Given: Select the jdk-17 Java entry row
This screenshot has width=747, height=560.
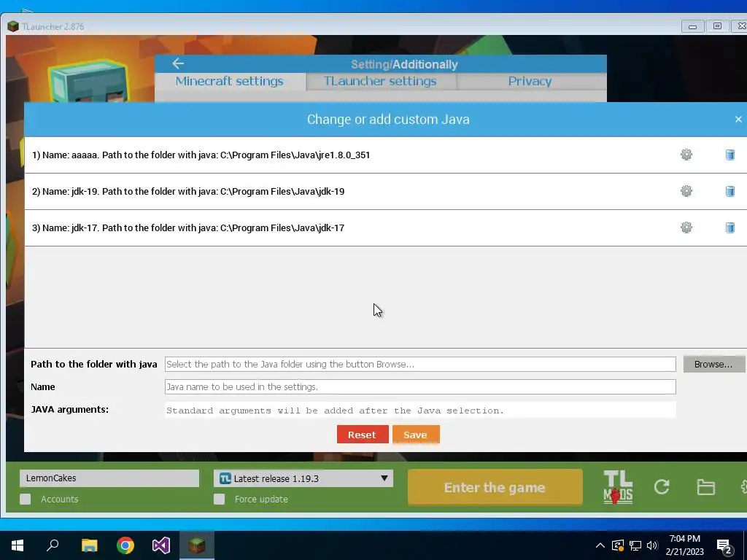Looking at the screenshot, I should (x=386, y=227).
